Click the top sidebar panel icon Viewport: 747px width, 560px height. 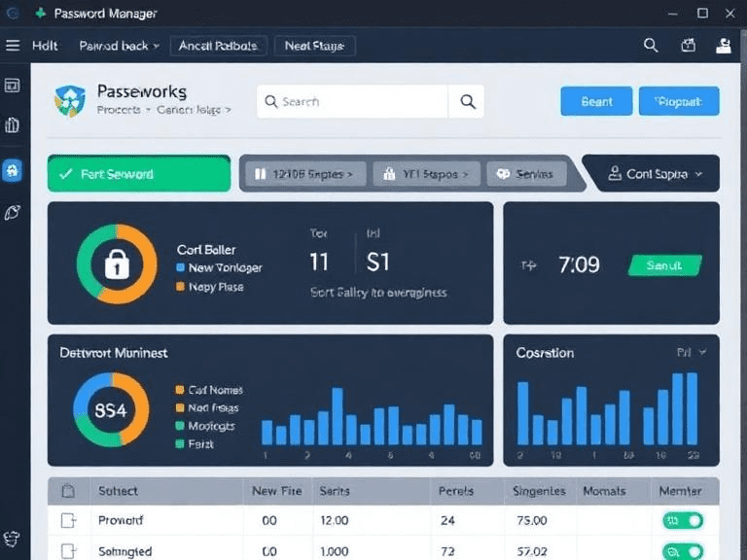point(13,86)
